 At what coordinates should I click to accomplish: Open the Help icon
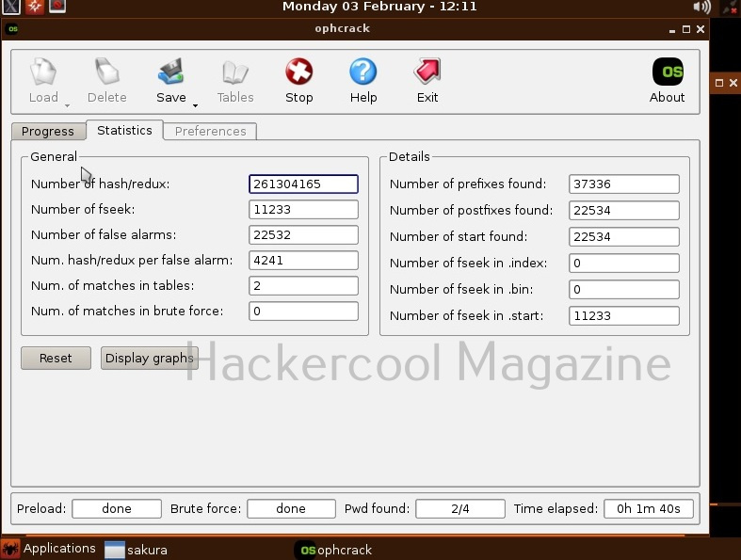362,72
